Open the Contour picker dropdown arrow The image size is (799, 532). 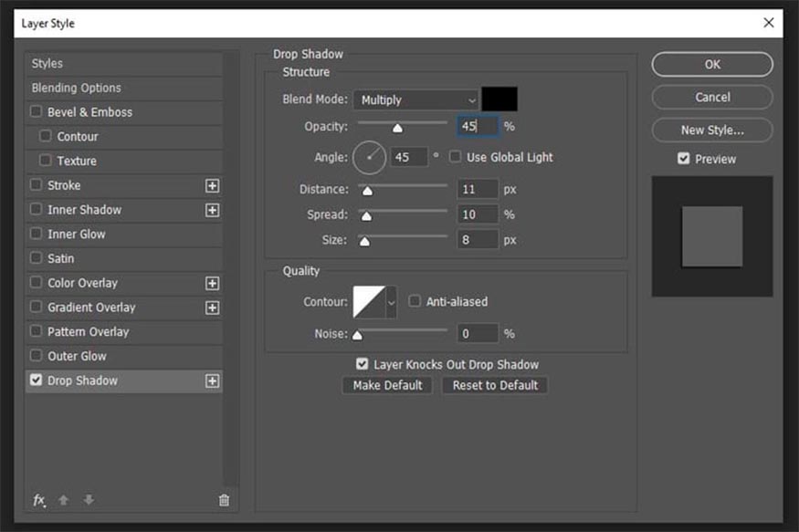[392, 302]
